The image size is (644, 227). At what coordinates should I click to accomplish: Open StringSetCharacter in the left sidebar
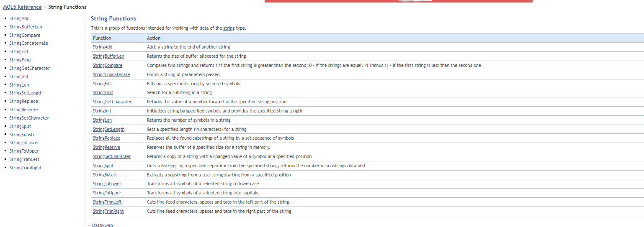(x=29, y=118)
